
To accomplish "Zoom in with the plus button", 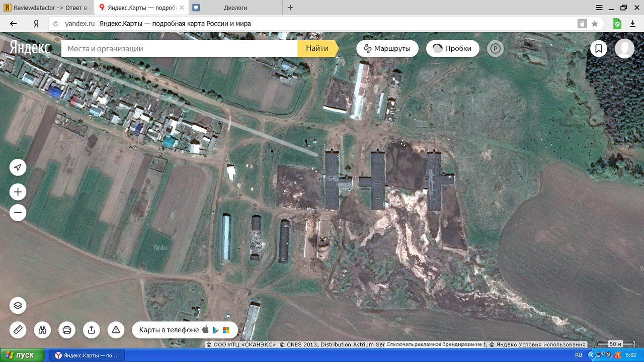I will (18, 192).
